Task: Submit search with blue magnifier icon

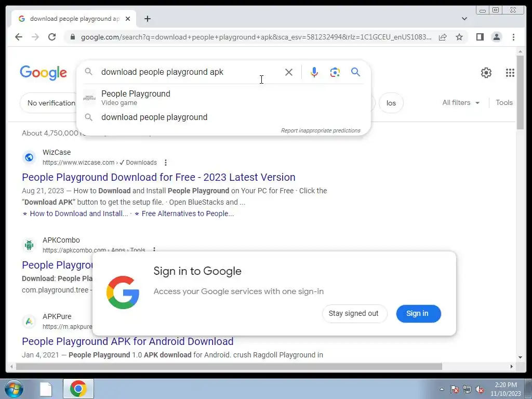Action: pos(355,72)
